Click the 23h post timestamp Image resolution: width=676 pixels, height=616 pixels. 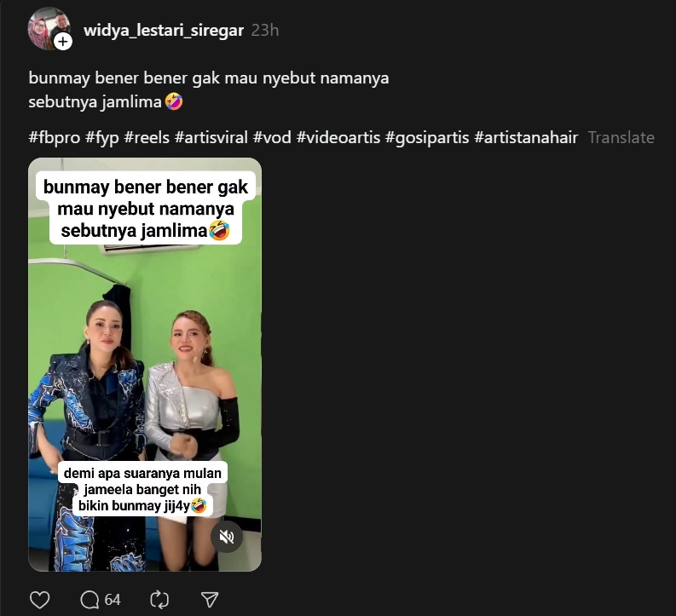click(265, 31)
